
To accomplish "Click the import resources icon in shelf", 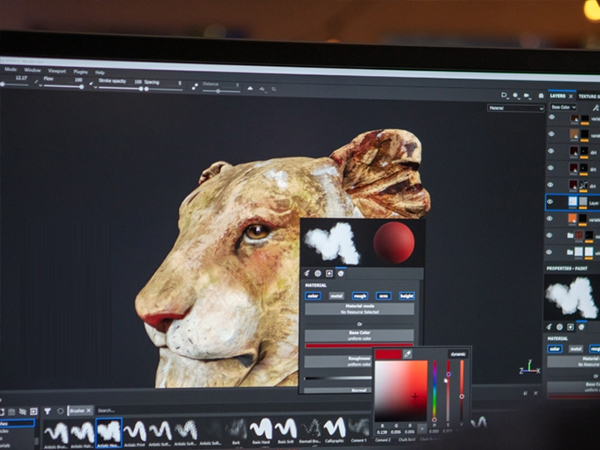I will tap(34, 411).
